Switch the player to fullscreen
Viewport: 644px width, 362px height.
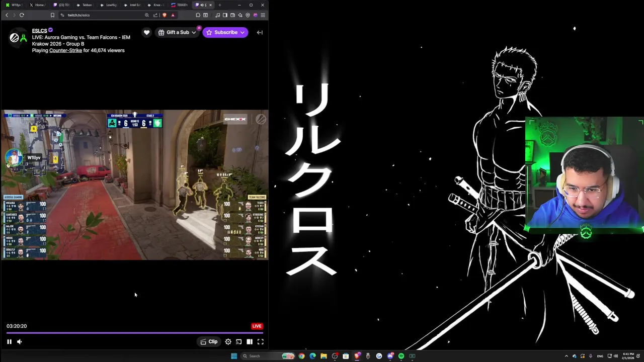tap(260, 341)
